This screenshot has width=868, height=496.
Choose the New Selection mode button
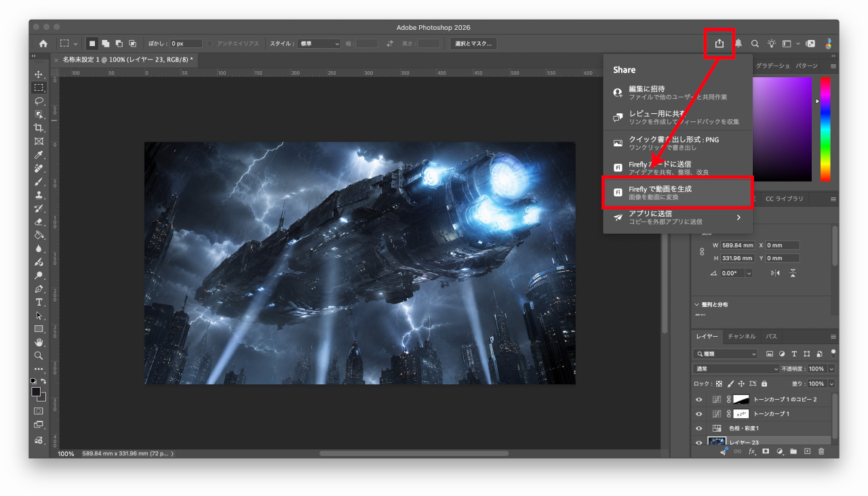click(92, 43)
